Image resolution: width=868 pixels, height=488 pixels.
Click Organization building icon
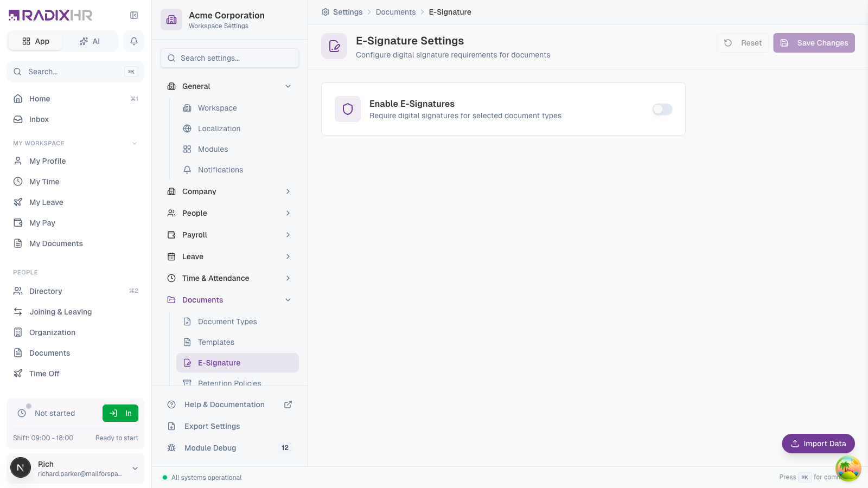[18, 332]
